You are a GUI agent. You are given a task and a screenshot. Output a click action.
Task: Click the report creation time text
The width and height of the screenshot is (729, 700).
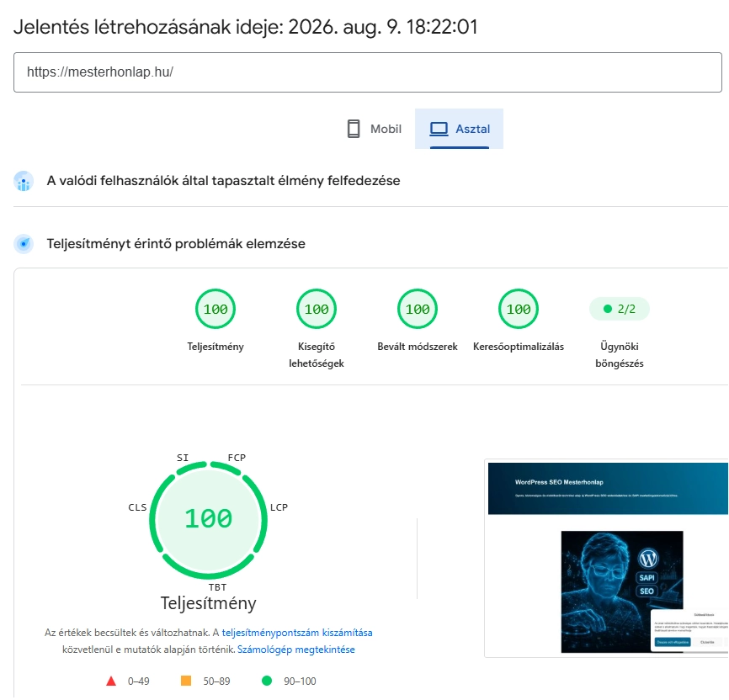point(246,26)
